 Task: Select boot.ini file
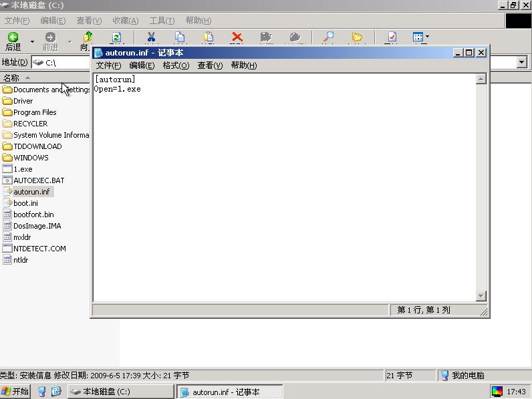(20, 203)
